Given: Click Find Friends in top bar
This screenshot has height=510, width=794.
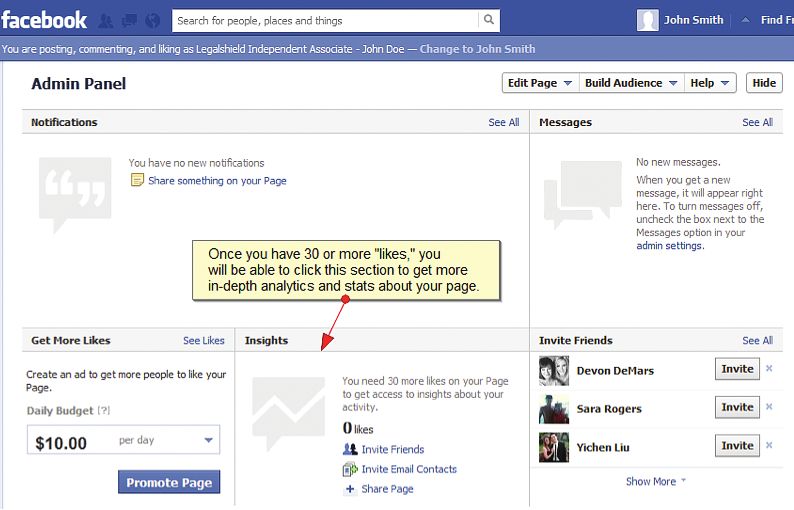Looking at the screenshot, I should (777, 20).
